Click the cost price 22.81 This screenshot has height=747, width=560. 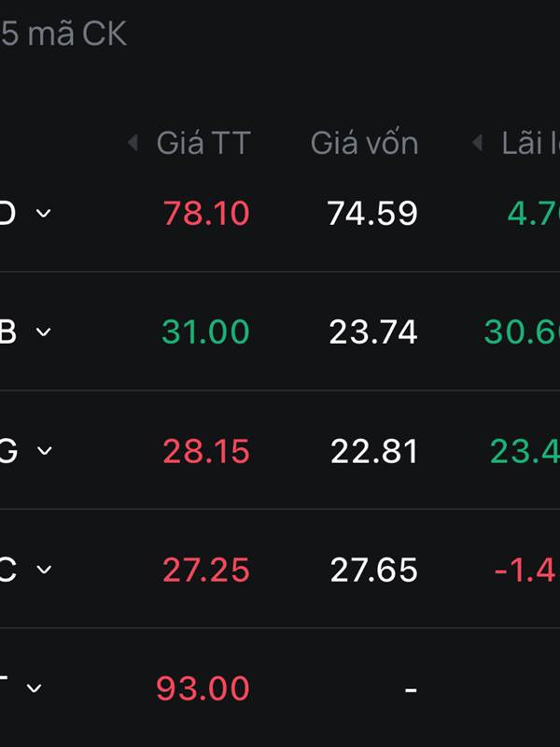(373, 451)
